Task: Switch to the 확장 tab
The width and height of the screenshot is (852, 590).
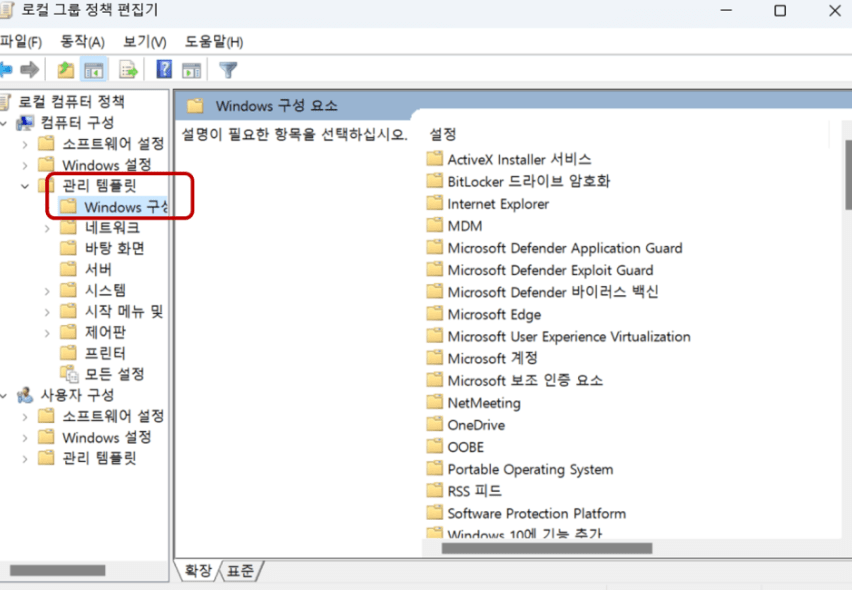Action: pyautogui.click(x=198, y=570)
